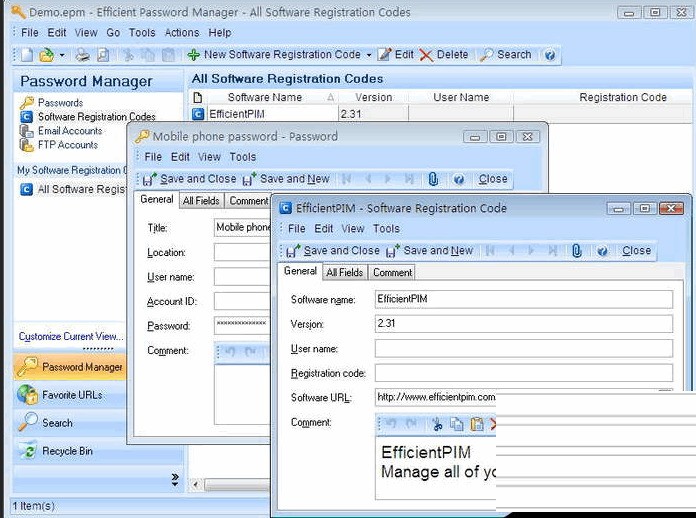Switch to Comment tab in EfficientPIM window
Image resolution: width=696 pixels, height=518 pixels.
click(x=392, y=273)
